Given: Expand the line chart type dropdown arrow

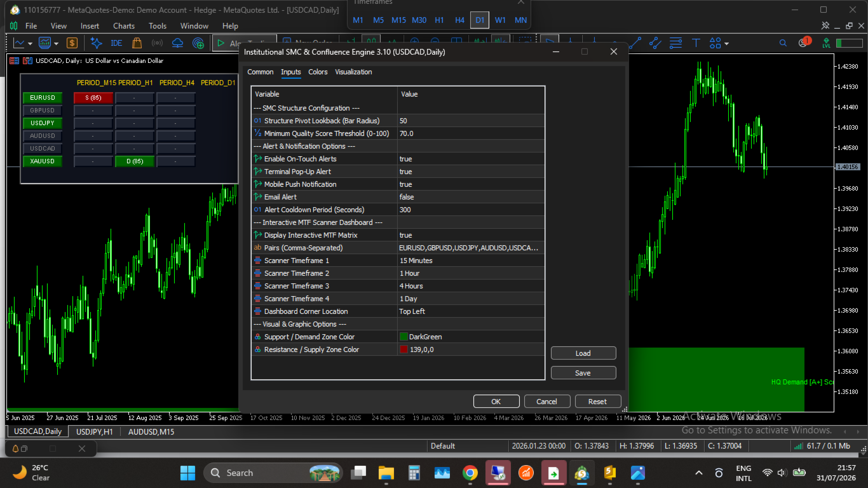Looking at the screenshot, I should click(x=31, y=44).
